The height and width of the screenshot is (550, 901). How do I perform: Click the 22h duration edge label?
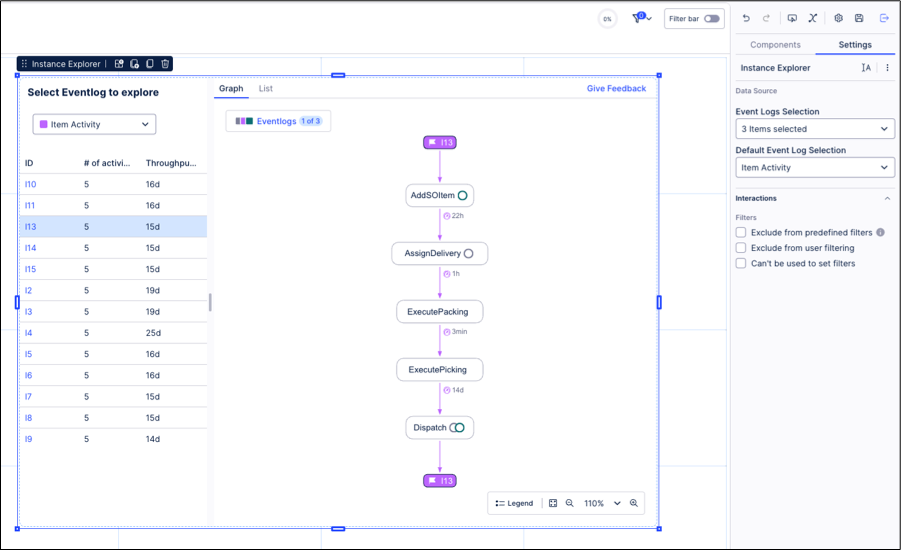(x=453, y=216)
